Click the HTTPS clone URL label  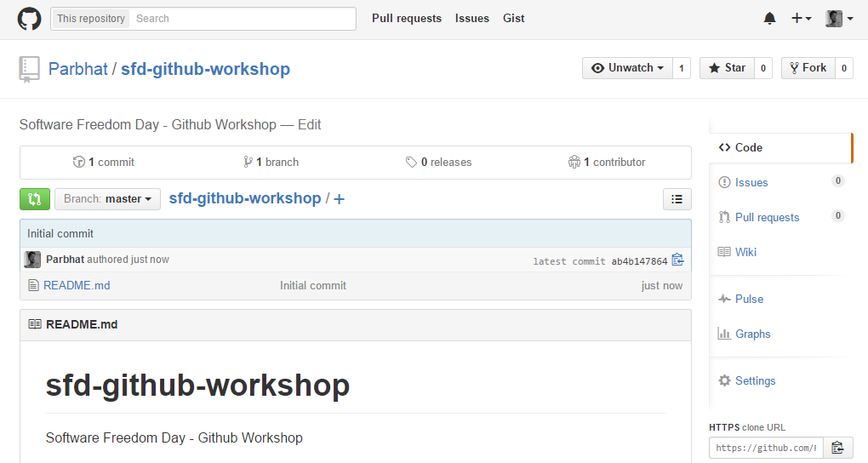[x=747, y=427]
